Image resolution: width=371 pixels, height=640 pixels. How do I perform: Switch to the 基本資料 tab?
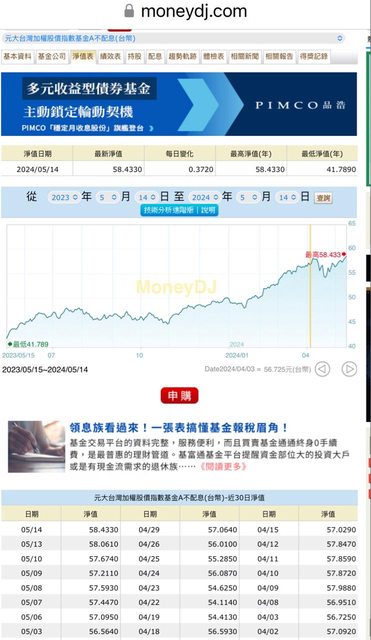(x=18, y=57)
